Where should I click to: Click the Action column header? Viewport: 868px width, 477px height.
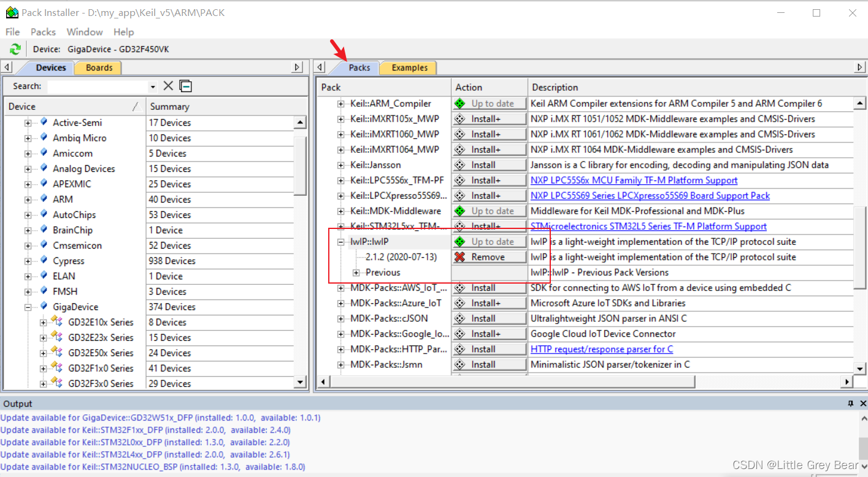490,87
